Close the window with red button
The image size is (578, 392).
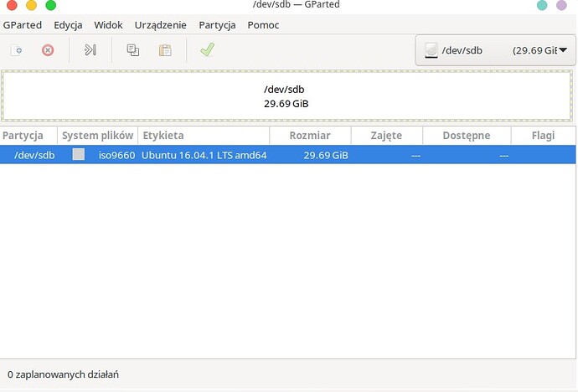pos(13,5)
